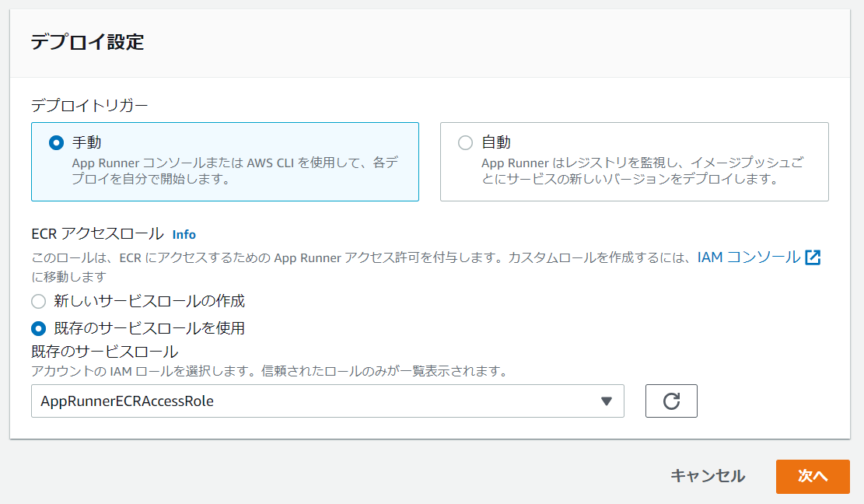The image size is (864, 504).
Task: Open the AppRunnerECRAccessRole role dropdown
Action: (328, 401)
